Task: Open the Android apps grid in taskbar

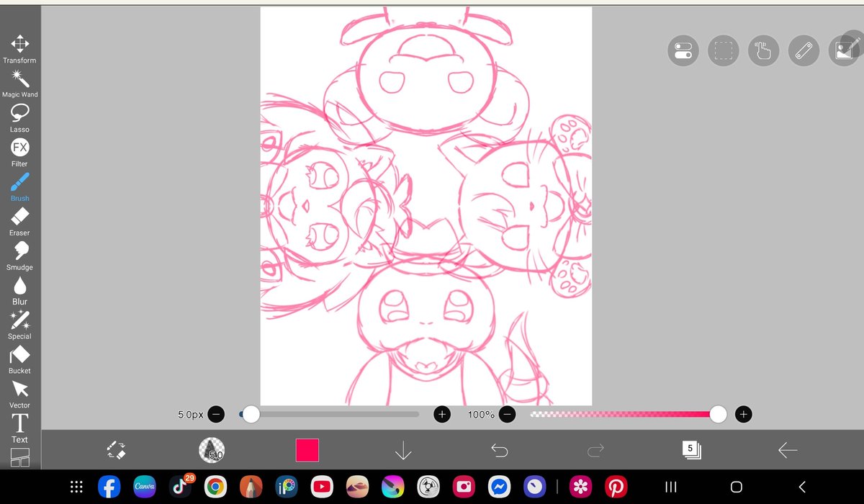Action: click(76, 487)
